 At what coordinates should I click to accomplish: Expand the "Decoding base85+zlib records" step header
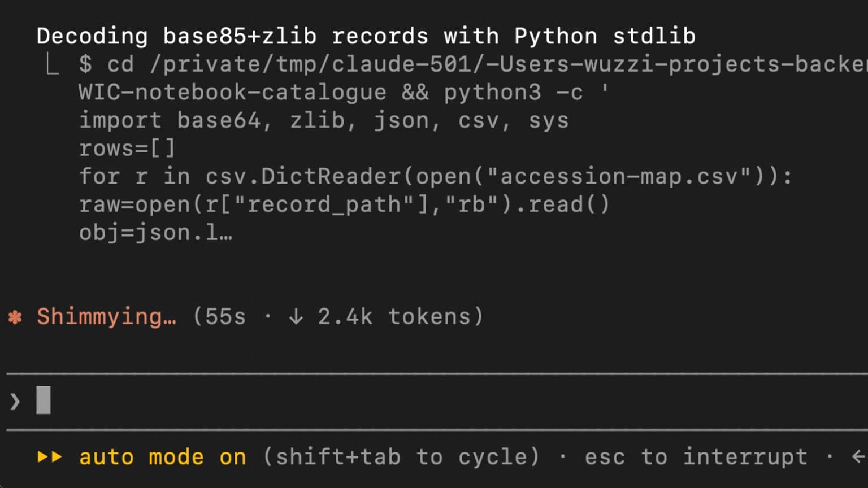click(x=366, y=36)
